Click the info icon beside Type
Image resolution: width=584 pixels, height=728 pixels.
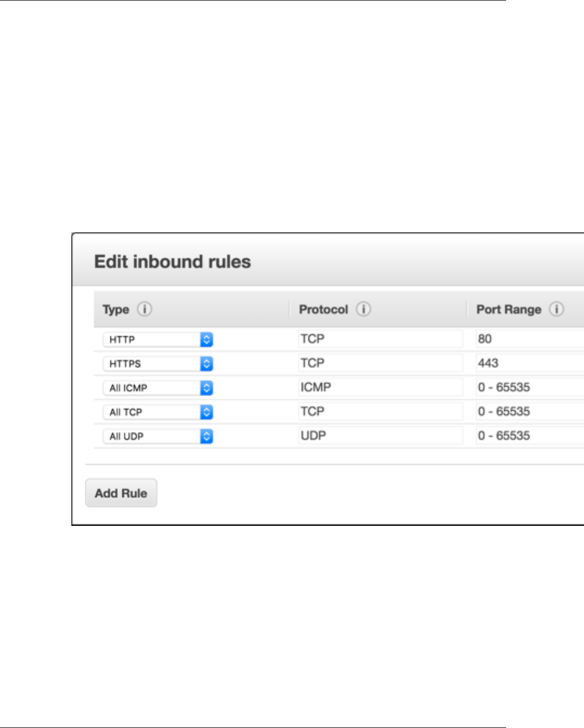pos(144,309)
